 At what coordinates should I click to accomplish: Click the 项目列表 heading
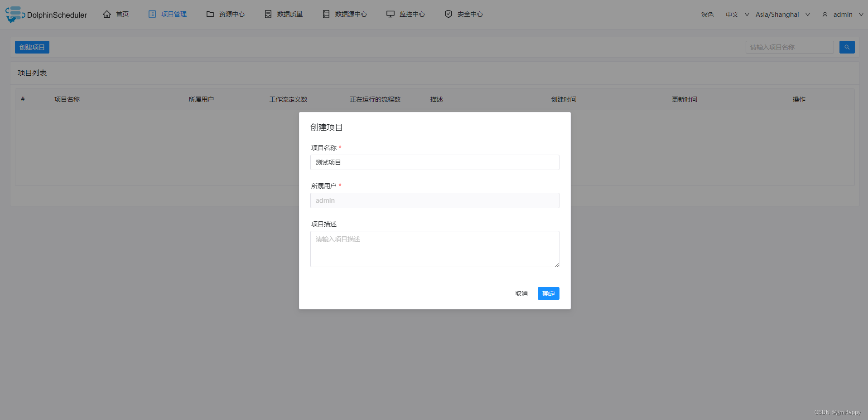[32, 73]
